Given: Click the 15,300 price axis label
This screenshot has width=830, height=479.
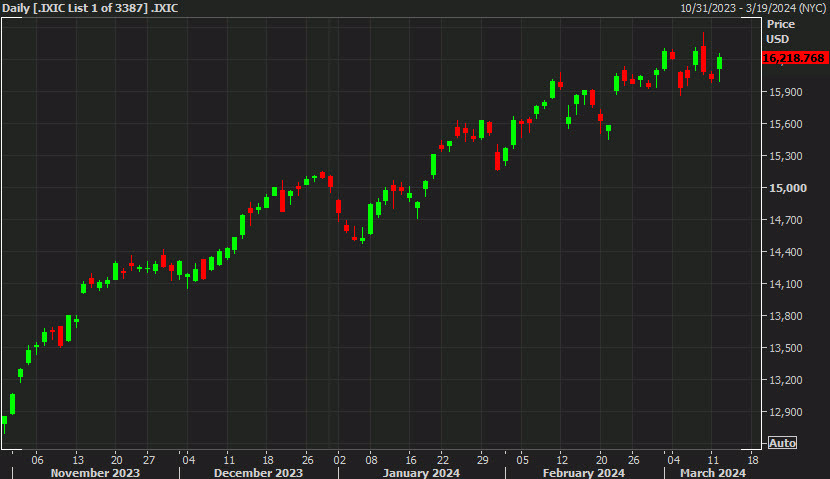Looking at the screenshot, I should tap(786, 156).
